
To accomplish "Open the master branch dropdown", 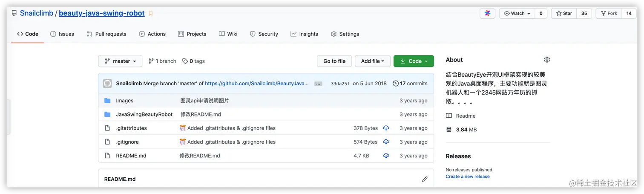I will (x=120, y=61).
